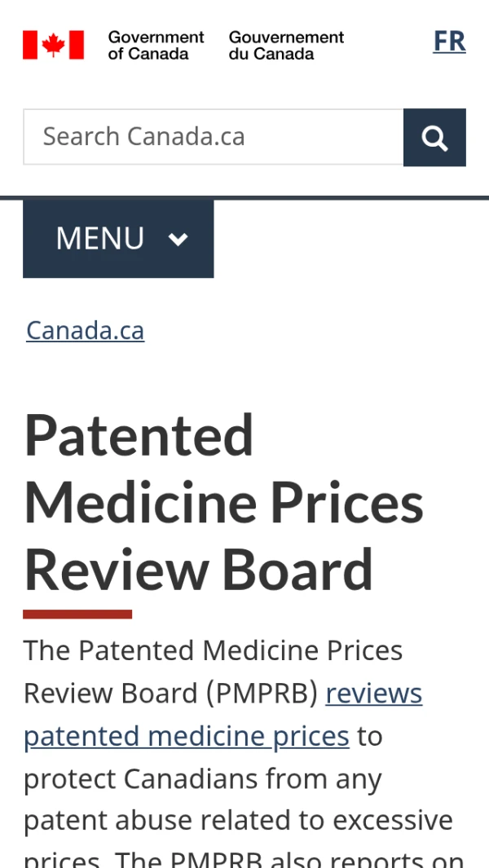
Task: Open the Canada.ca breadcrumb link
Action: tap(86, 330)
